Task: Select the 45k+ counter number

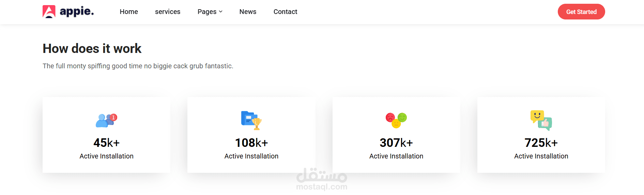Action: pos(106,143)
